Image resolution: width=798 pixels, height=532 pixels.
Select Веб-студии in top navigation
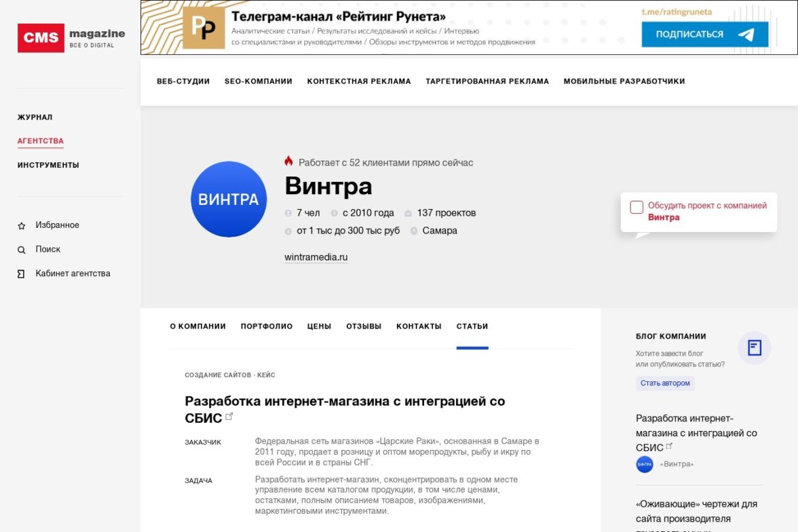tap(183, 81)
